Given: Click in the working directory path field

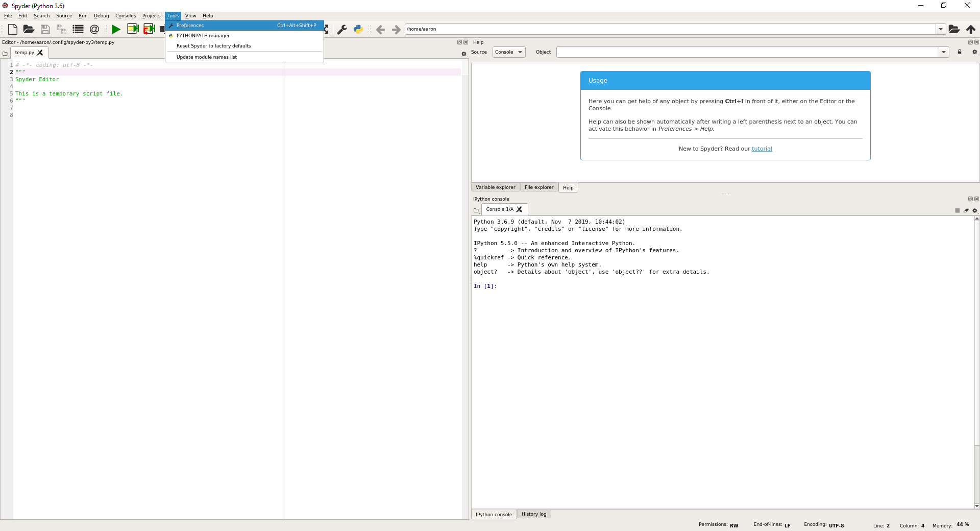Looking at the screenshot, I should pyautogui.click(x=670, y=29).
